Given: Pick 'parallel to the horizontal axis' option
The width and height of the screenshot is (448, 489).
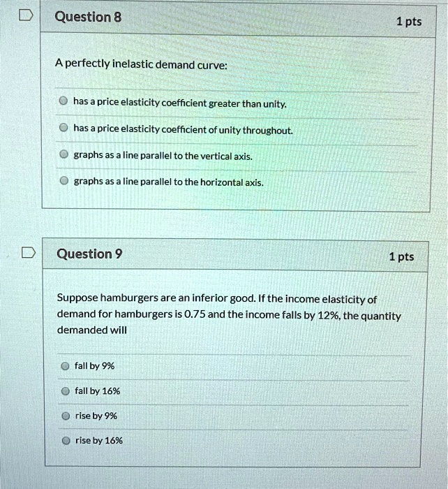Looking at the screenshot, I should pyautogui.click(x=64, y=180).
